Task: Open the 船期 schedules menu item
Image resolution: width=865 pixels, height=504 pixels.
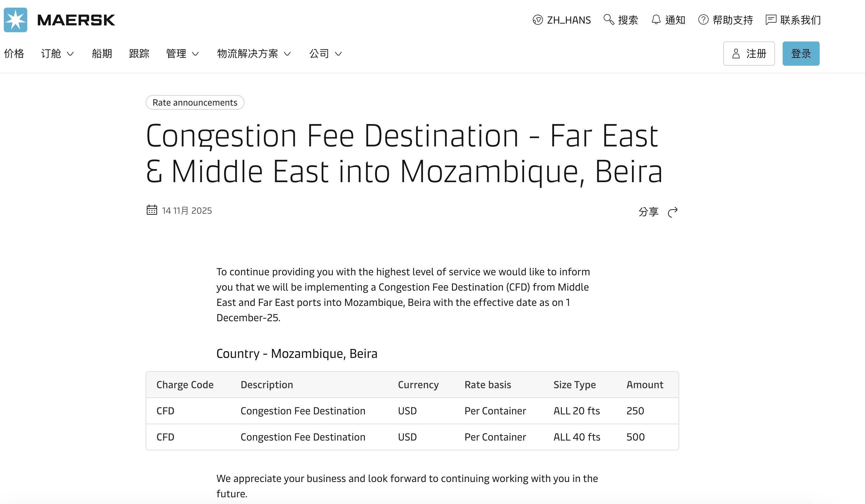Action: tap(102, 54)
